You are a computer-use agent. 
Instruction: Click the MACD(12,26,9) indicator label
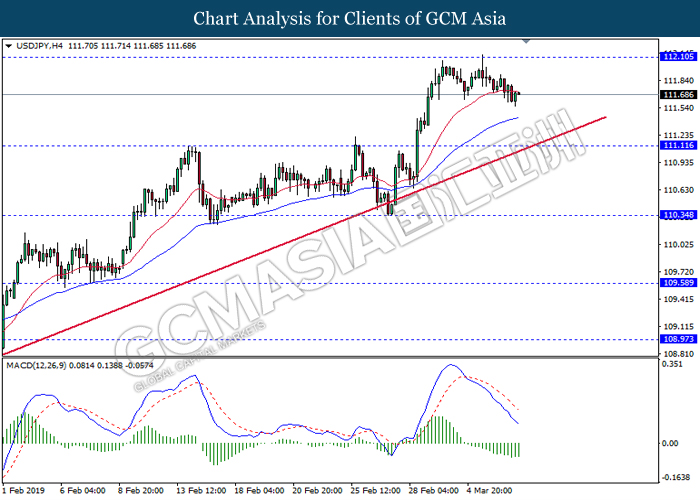pyautogui.click(x=36, y=366)
